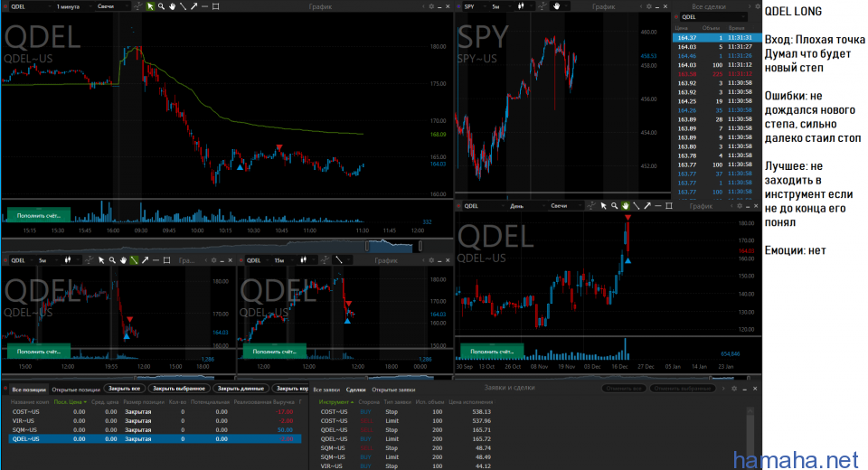This screenshot has height=470, width=868.
Task: Open the candlestick style dropdown in the SPY chart
Action: point(524,6)
